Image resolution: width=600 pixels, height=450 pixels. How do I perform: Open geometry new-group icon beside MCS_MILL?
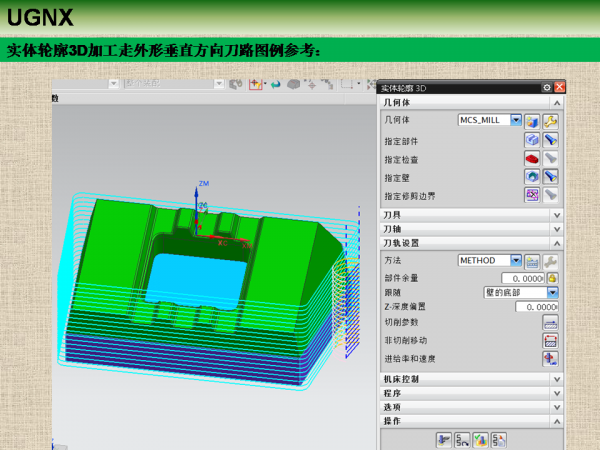(532, 121)
